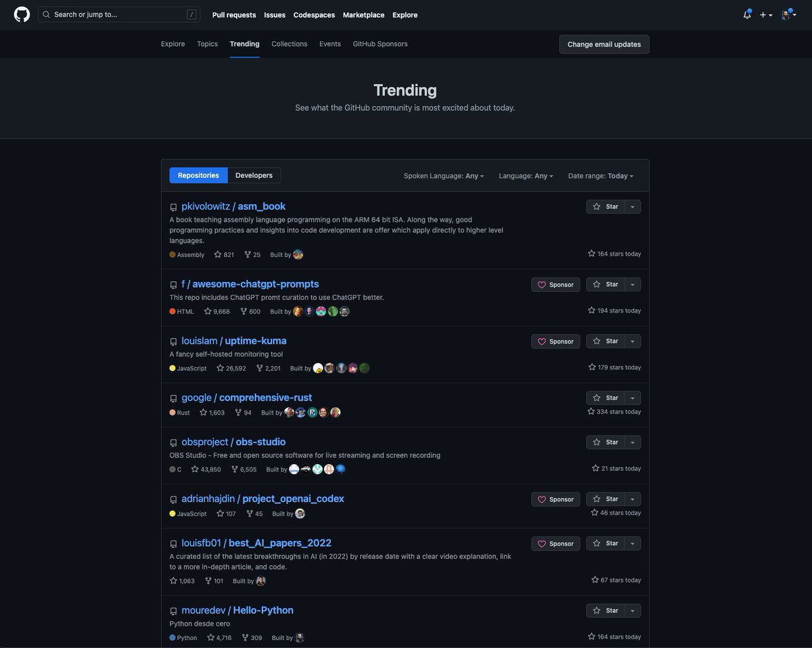
Task: Click the star count of asm_book
Action: pos(224,255)
